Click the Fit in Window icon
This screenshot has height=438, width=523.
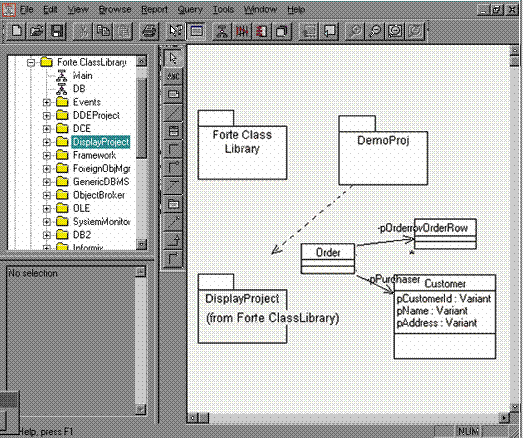pyautogui.click(x=395, y=31)
